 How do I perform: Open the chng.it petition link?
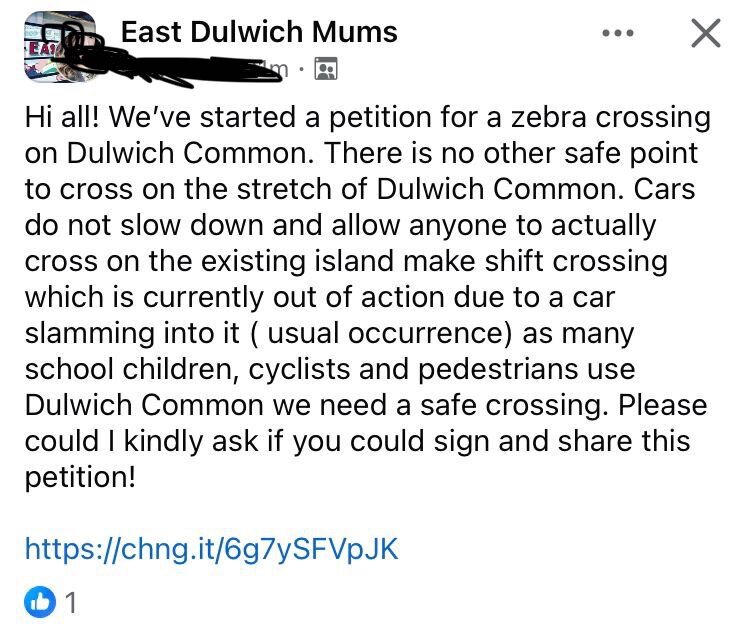[210, 549]
